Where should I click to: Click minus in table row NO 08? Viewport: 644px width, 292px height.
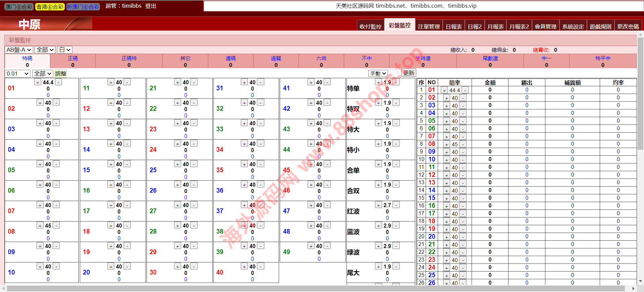[x=463, y=144]
